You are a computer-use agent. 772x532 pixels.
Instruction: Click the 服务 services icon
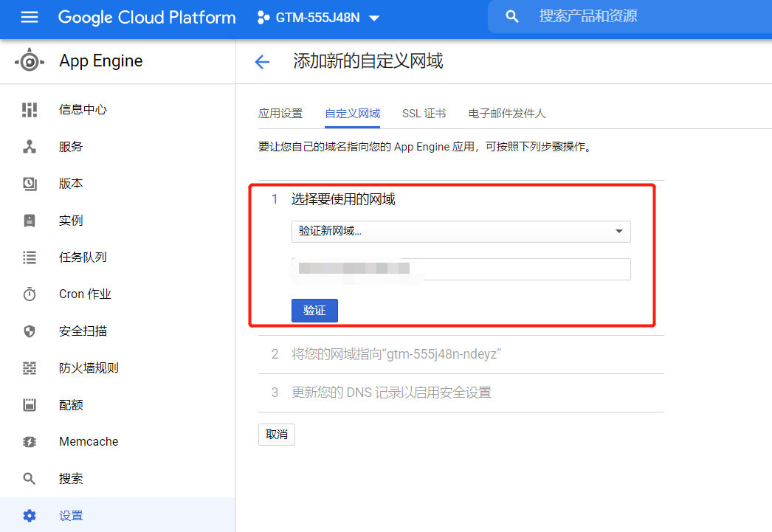click(30, 147)
